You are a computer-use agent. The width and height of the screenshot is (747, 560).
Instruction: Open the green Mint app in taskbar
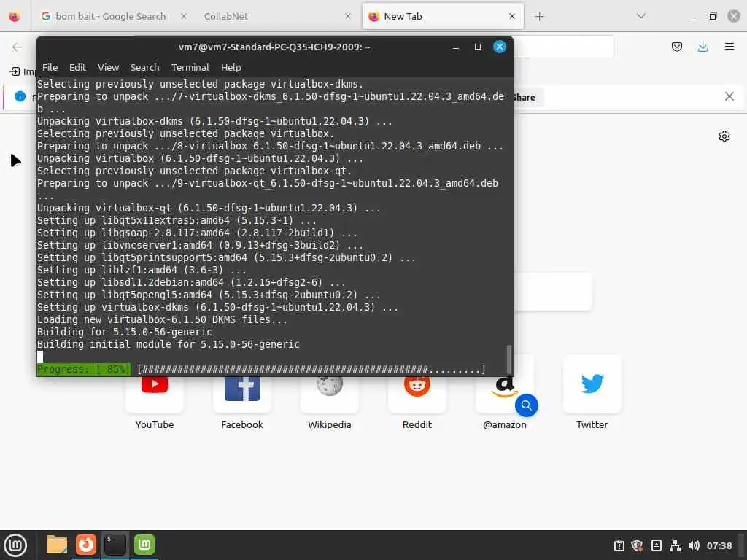click(144, 545)
